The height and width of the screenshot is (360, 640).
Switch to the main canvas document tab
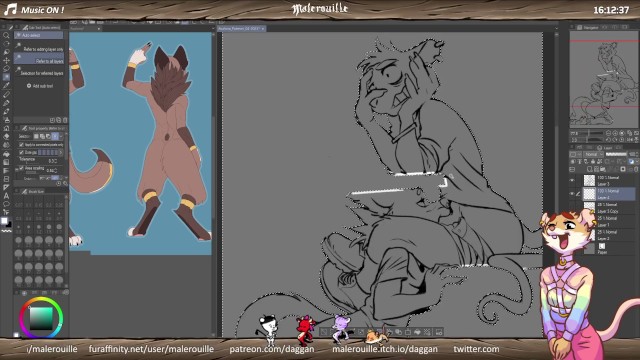240,29
